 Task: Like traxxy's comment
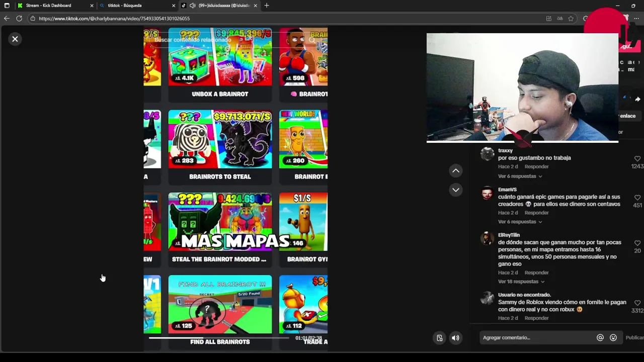[x=637, y=158]
